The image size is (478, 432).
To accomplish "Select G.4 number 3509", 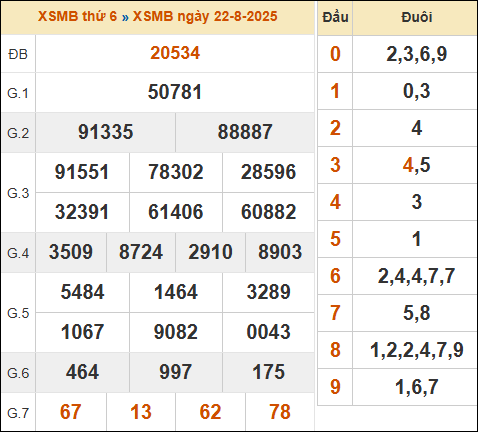I will (71, 252).
